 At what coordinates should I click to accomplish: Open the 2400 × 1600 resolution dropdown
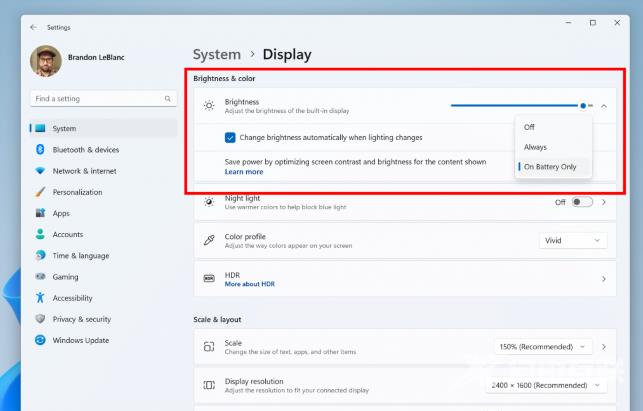tap(546, 385)
